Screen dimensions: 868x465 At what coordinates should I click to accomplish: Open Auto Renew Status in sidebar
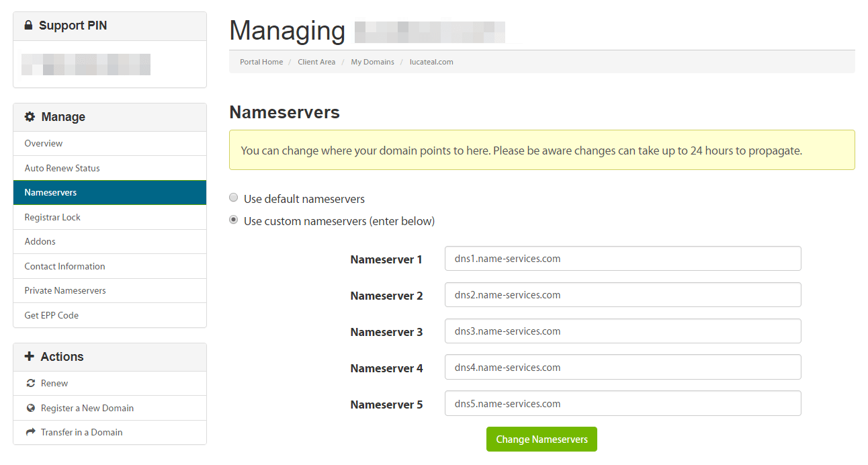pyautogui.click(x=62, y=168)
